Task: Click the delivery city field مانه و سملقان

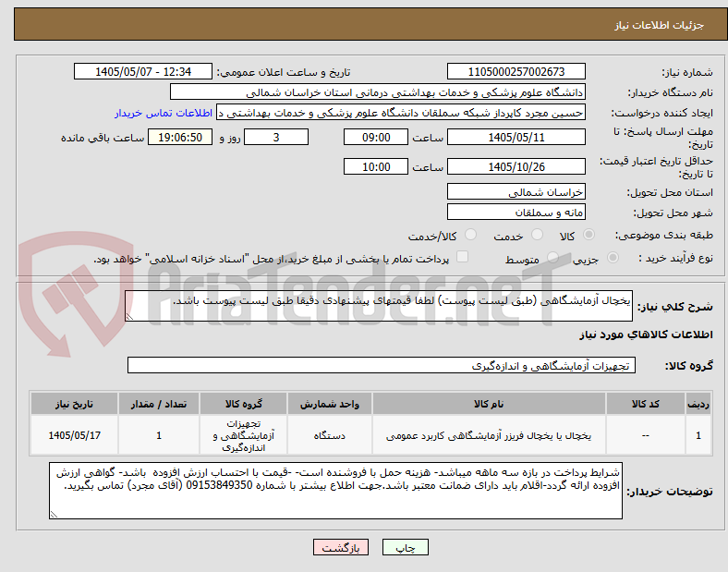Action: click(x=516, y=213)
